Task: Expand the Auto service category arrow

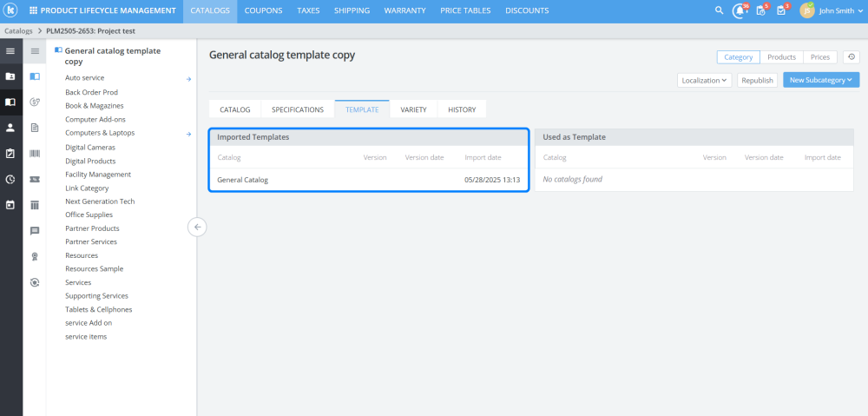Action: [188, 79]
